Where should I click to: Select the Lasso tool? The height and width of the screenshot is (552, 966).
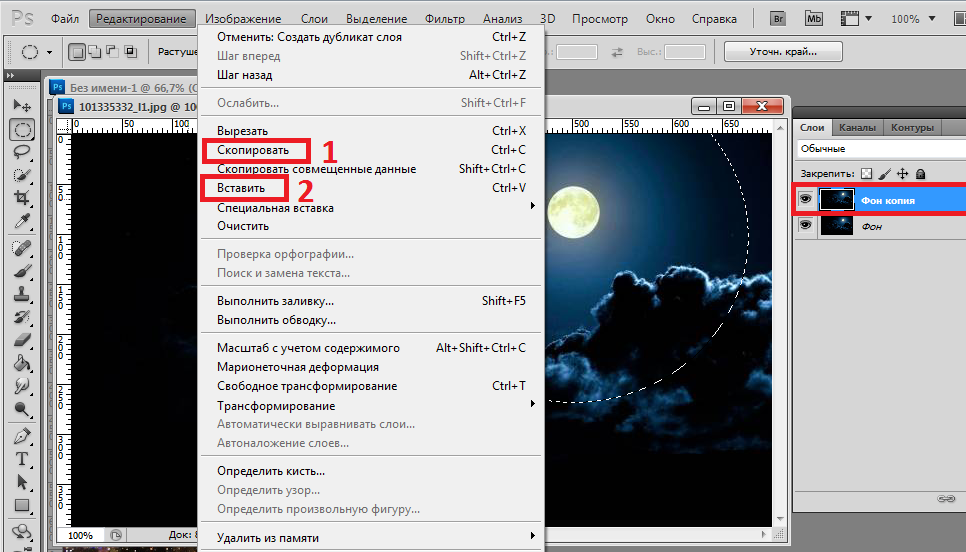point(21,151)
